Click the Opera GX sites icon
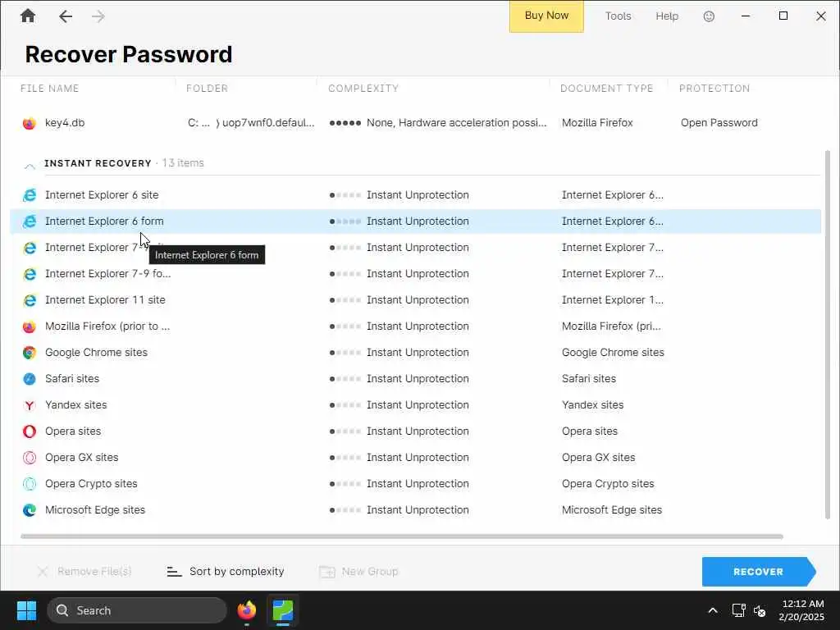Image resolution: width=840 pixels, height=630 pixels. click(30, 458)
